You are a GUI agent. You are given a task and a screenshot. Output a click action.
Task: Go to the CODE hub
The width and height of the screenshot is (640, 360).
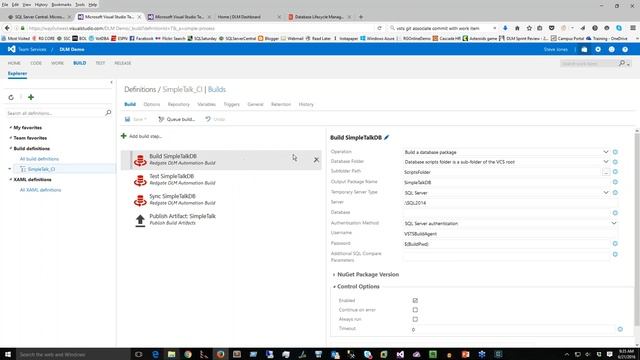36,63
